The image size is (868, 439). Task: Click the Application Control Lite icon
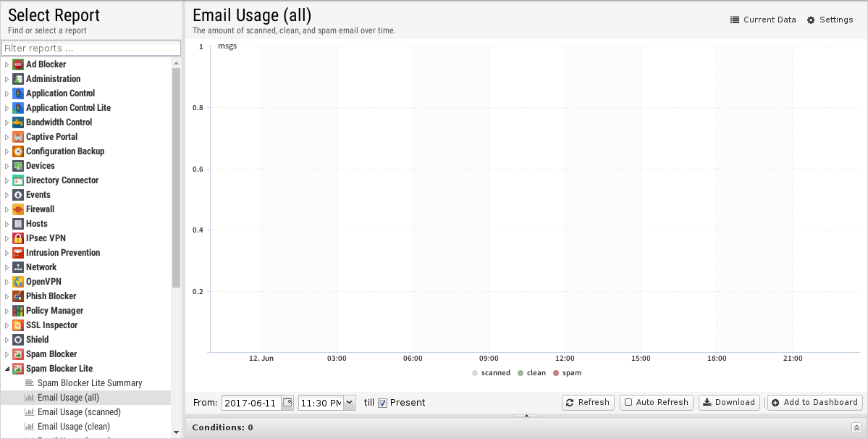[x=17, y=108]
